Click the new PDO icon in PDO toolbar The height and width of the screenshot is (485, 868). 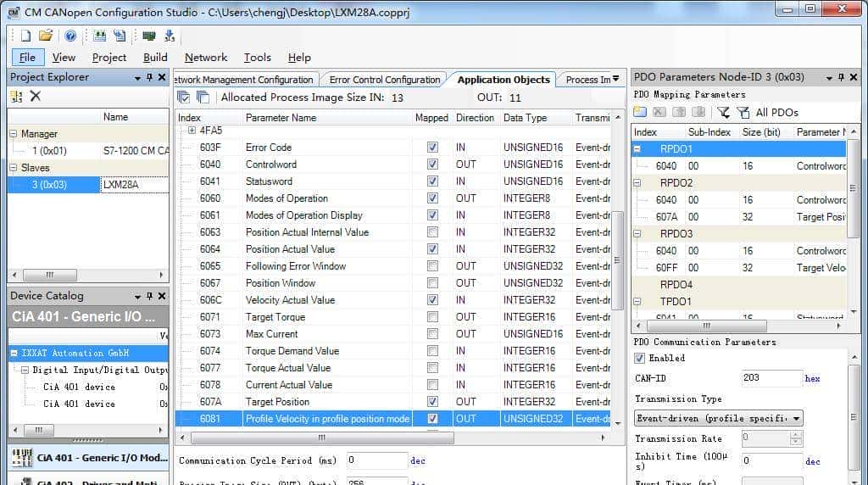point(641,112)
